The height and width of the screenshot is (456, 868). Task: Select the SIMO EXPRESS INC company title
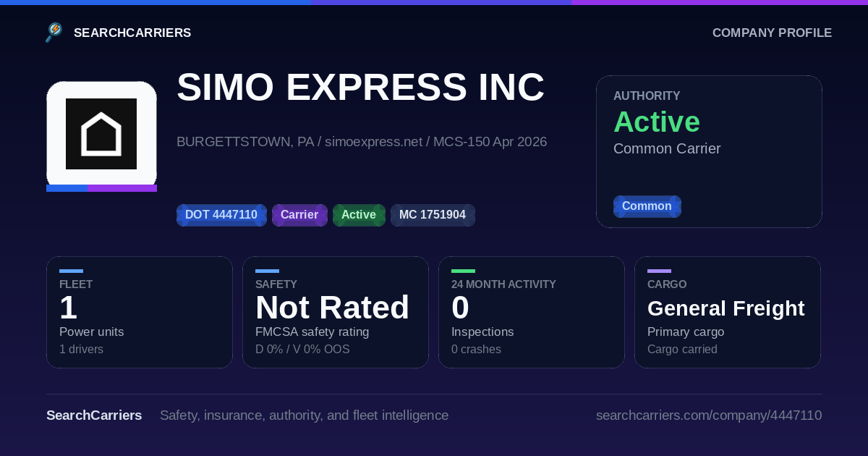coord(360,88)
